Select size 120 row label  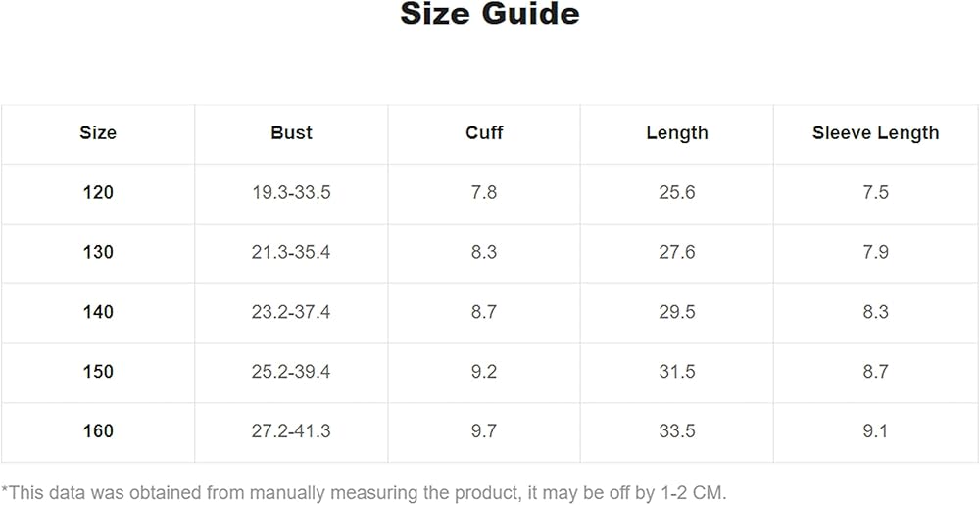point(98,193)
